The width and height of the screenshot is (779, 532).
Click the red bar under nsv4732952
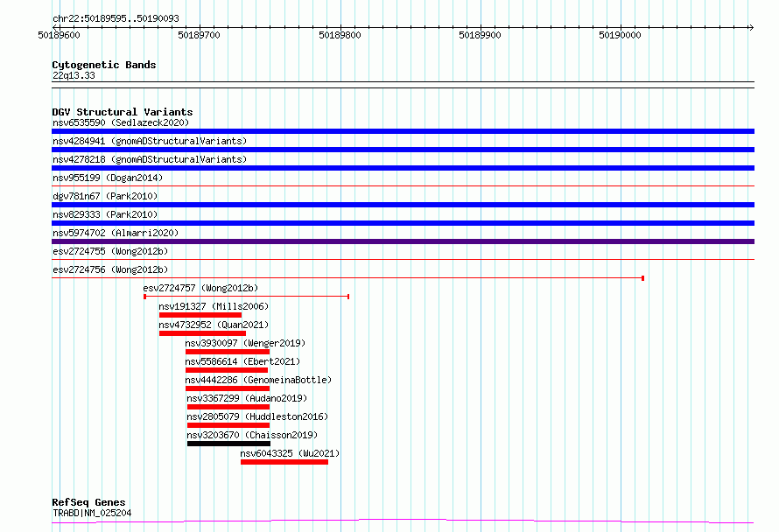[202, 333]
